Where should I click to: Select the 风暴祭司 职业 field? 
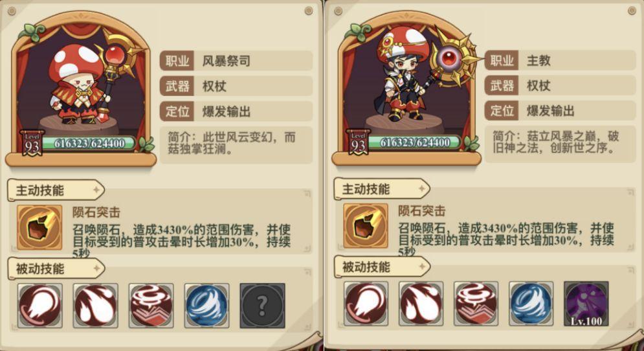(236, 62)
